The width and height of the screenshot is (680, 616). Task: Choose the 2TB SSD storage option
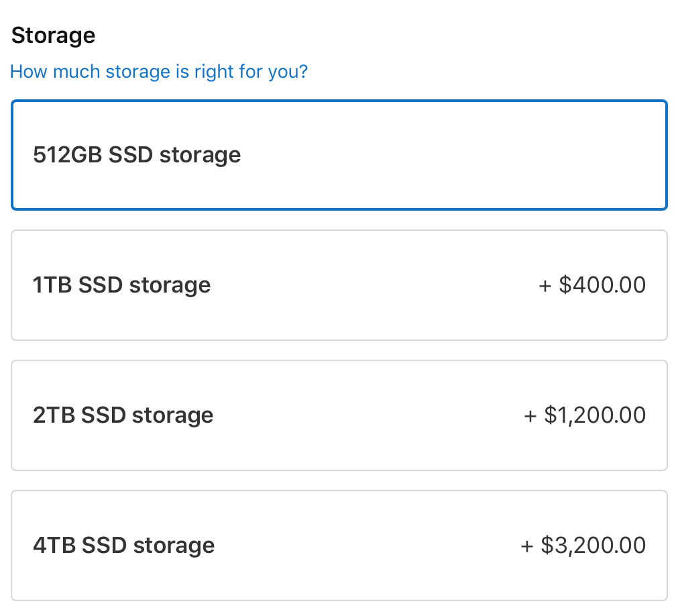(339, 415)
